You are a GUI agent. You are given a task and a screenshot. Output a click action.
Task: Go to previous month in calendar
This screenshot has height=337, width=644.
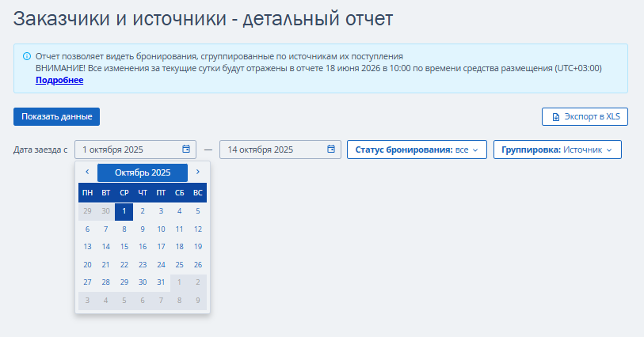coord(87,172)
